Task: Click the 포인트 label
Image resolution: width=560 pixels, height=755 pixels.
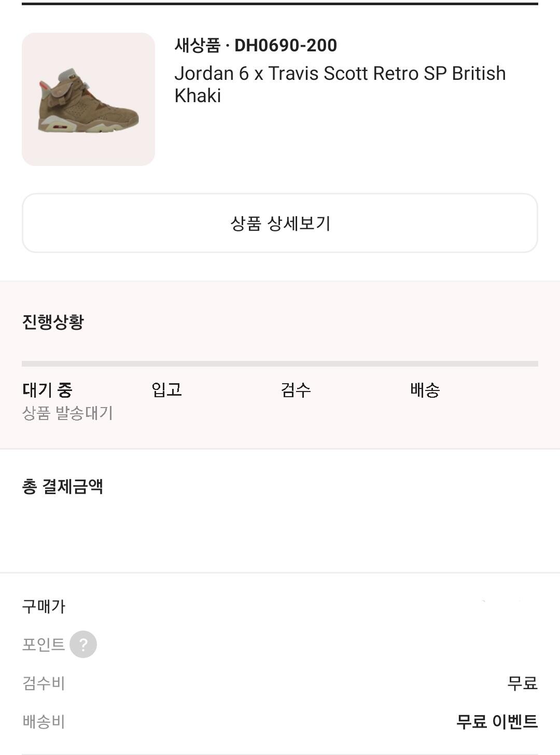Action: [x=43, y=645]
